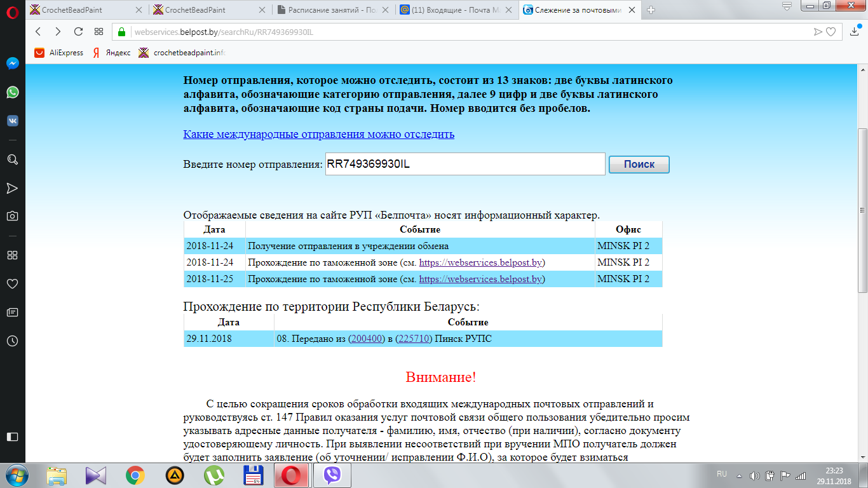Open the AliExpress bookmark
This screenshot has height=488, width=868.
pos(60,53)
